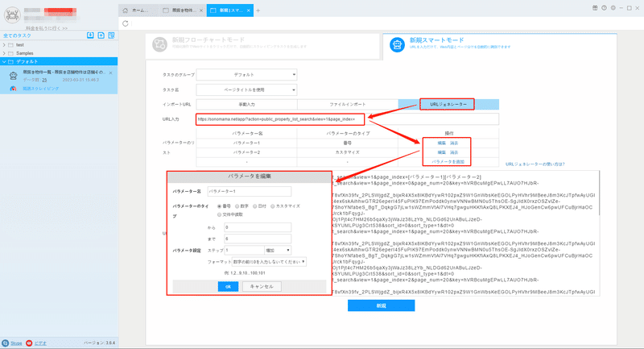Select the ファイルインポート option
644x349 pixels.
click(x=348, y=105)
